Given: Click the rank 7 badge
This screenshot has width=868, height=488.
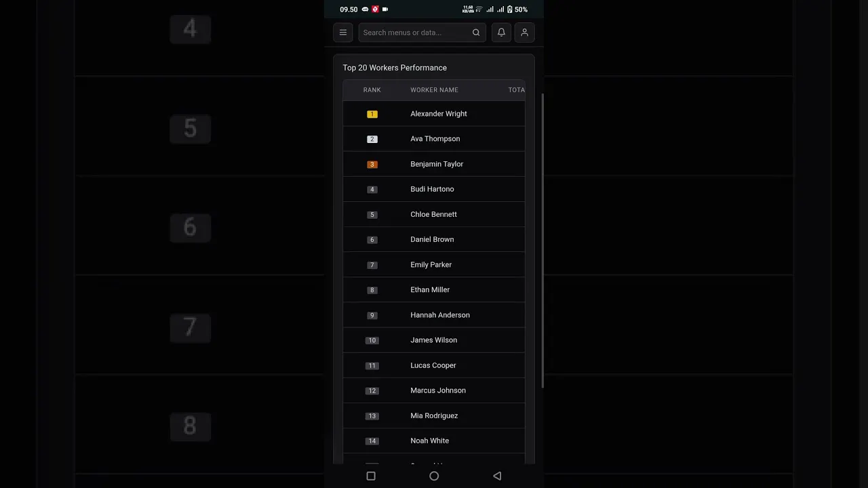Looking at the screenshot, I should (372, 265).
